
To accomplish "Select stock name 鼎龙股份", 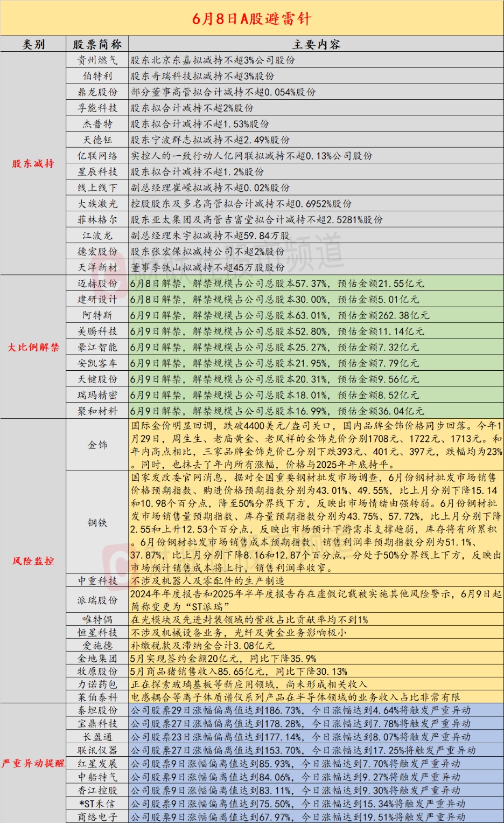I will [x=97, y=92].
